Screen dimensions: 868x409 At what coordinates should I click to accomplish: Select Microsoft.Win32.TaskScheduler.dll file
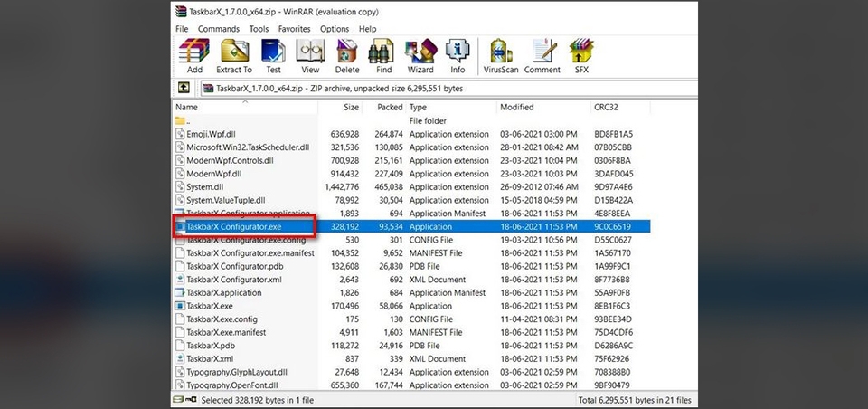248,147
